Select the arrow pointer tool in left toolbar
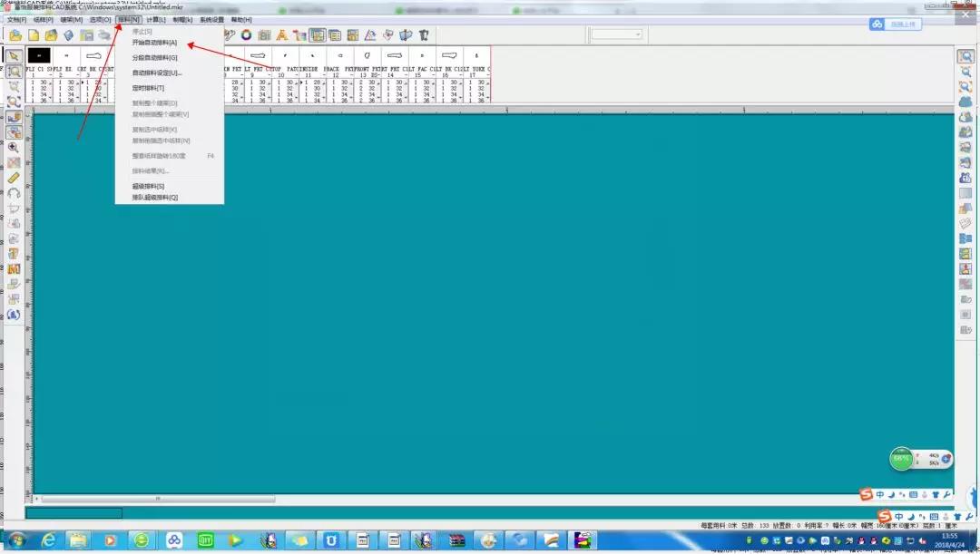Screen dimensions: 980x554 coord(14,55)
